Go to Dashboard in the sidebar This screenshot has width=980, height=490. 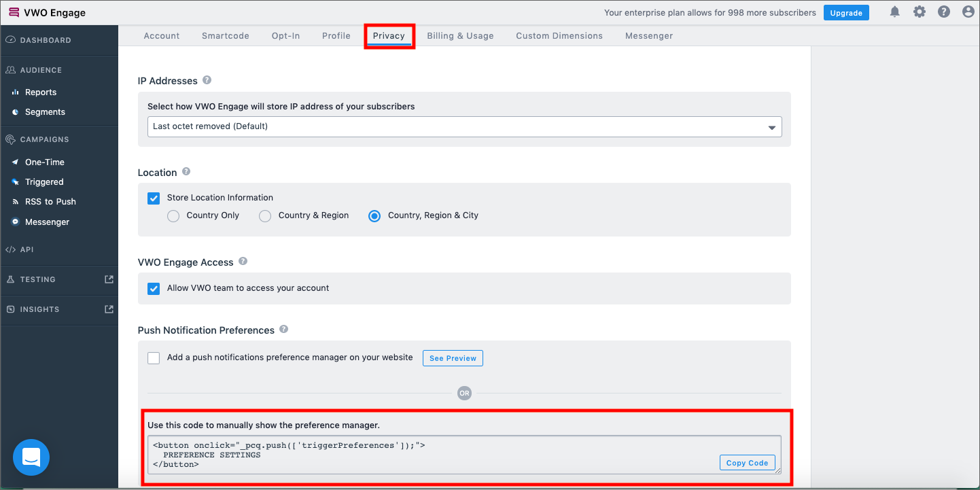pyautogui.click(x=46, y=40)
